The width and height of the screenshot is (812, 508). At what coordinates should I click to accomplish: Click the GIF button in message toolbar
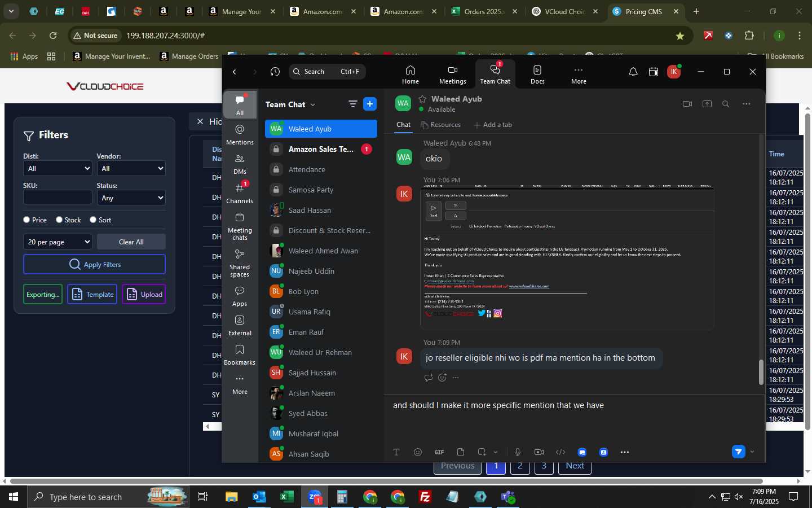(439, 452)
